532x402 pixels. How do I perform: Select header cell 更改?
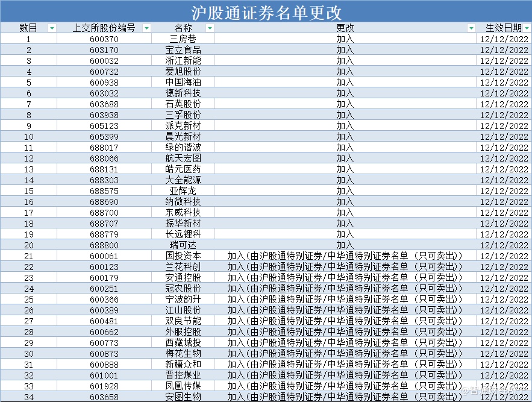click(x=345, y=28)
